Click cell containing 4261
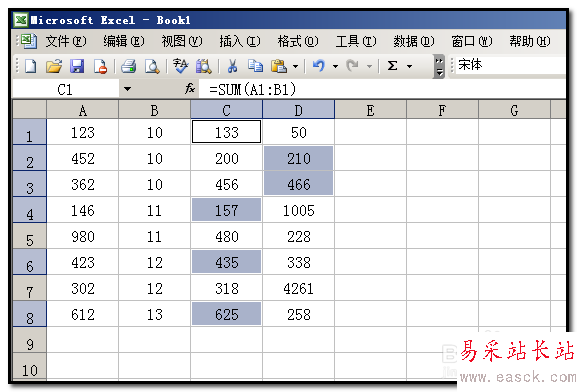 (x=298, y=288)
